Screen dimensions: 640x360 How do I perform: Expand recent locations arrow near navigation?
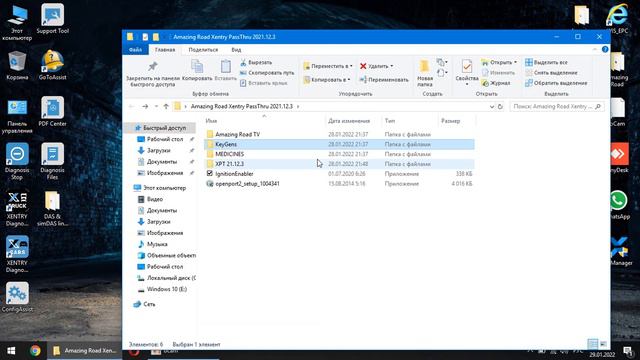(x=156, y=107)
